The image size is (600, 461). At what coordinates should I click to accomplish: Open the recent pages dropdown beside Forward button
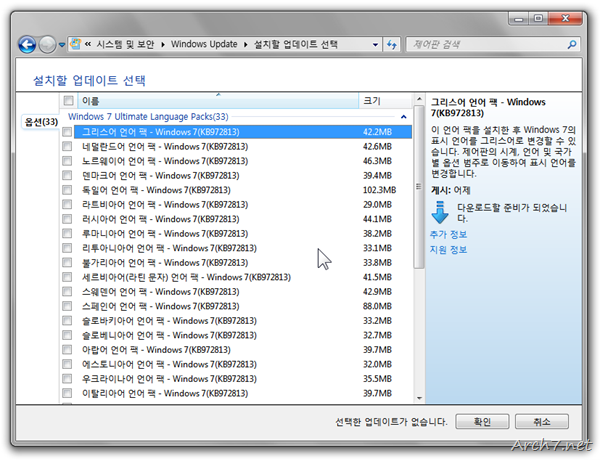pos(63,46)
